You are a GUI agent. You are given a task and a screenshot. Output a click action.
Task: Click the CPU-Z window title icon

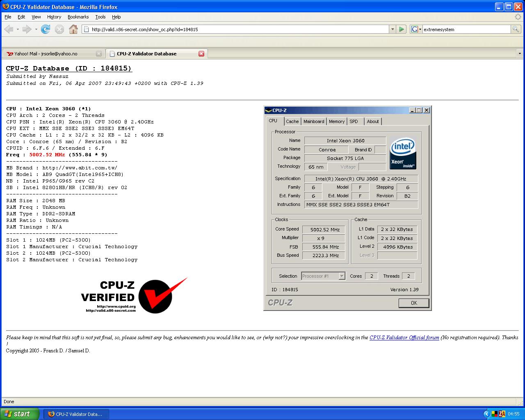pyautogui.click(x=268, y=110)
